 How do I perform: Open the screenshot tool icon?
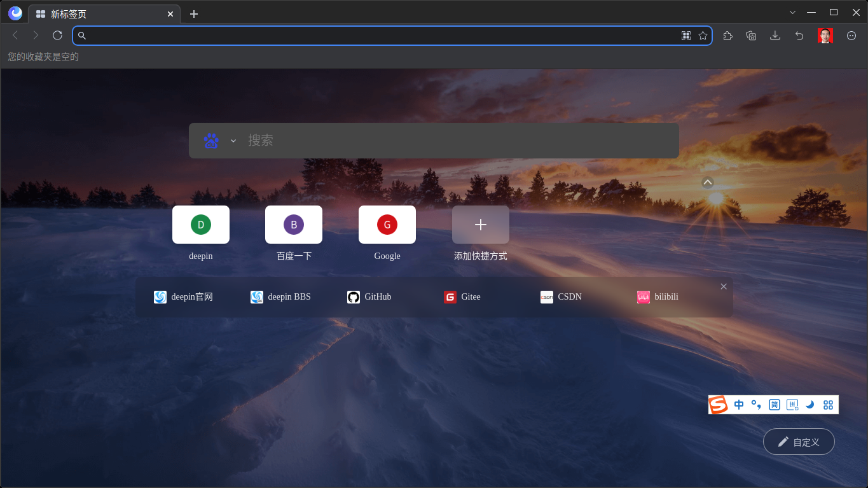[751, 36]
